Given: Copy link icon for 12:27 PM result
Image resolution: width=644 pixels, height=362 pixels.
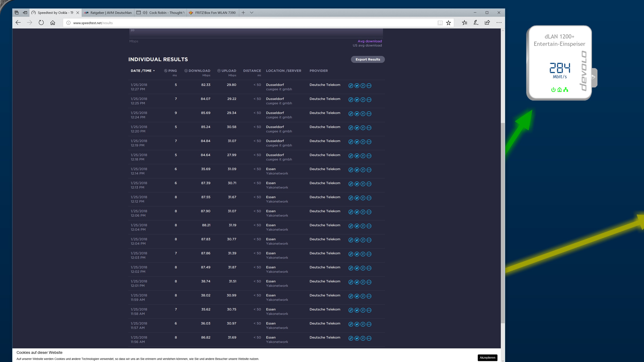Looking at the screenshot, I should (351, 86).
